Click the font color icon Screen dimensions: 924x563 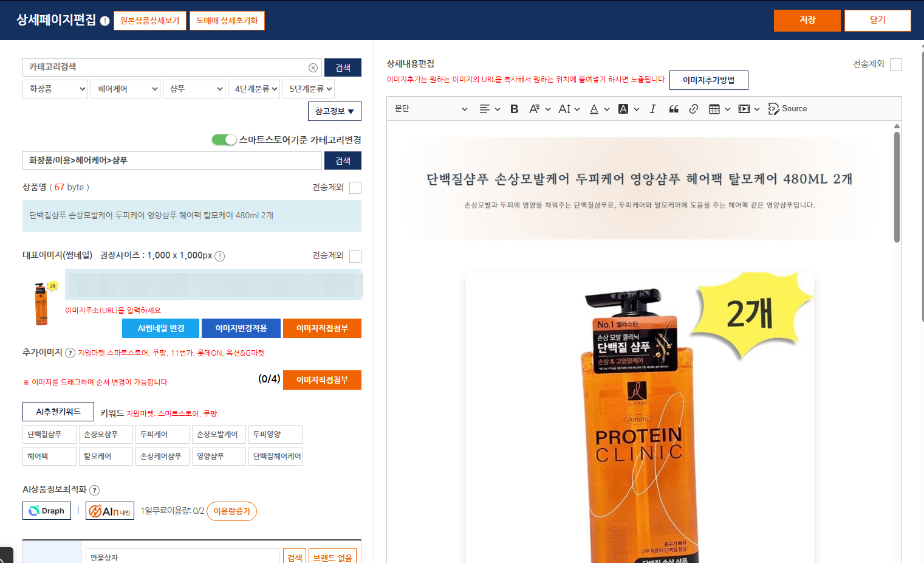[594, 109]
